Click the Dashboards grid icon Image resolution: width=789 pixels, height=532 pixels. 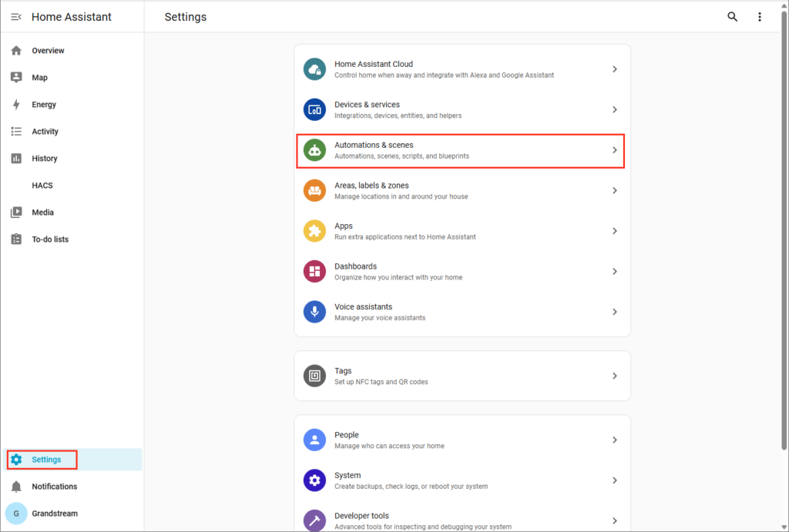click(314, 272)
